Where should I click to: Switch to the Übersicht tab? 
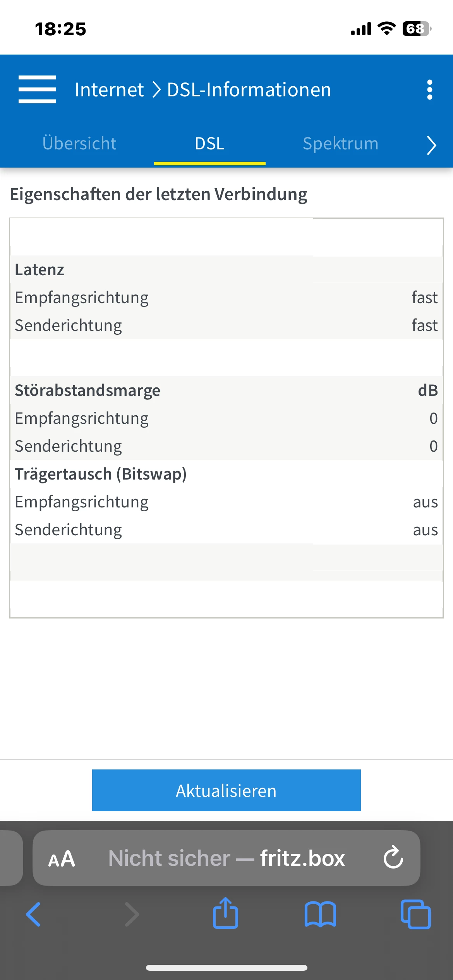point(79,144)
